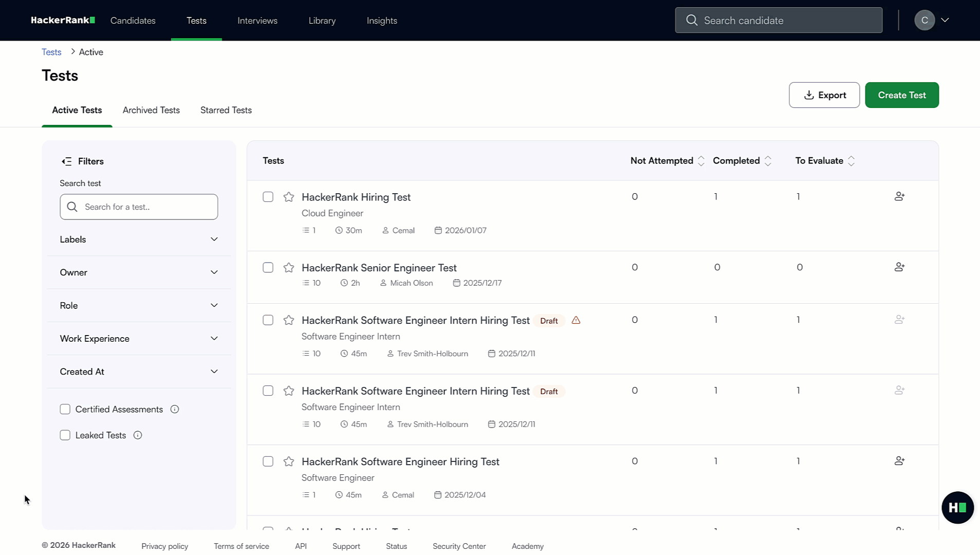Star the HackerRank Hiring Test
980x555 pixels.
click(x=288, y=197)
